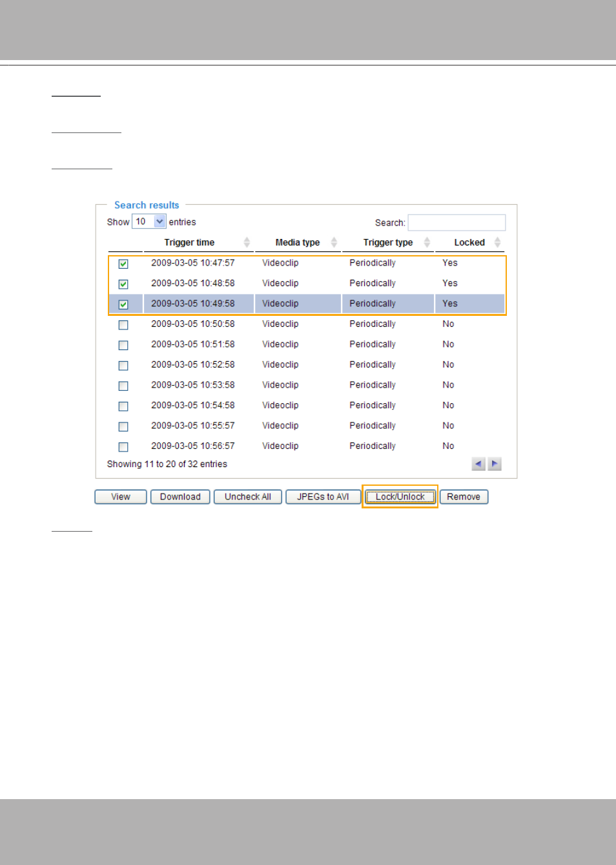616x865 pixels.
Task: Click the Uncheck All button
Action: 248,497
